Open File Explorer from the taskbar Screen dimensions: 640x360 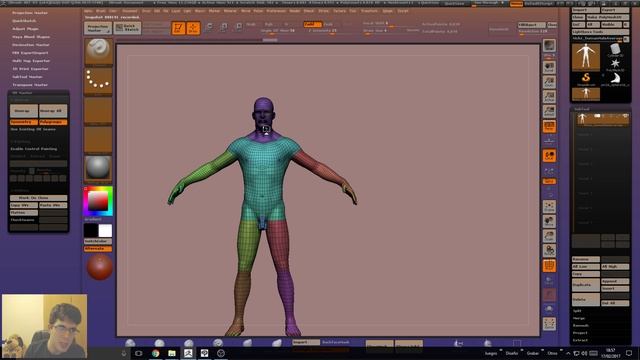(x=172, y=353)
